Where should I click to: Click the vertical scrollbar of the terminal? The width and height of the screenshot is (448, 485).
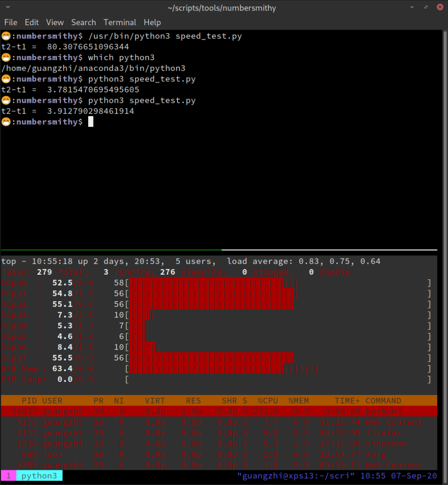tap(445, 139)
